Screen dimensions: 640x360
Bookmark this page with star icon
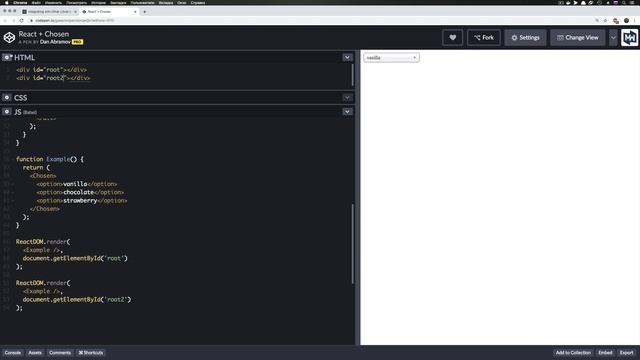(x=605, y=20)
